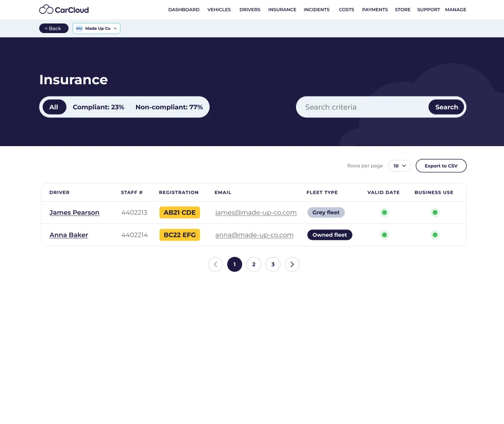This screenshot has width=504, height=424.
Task: Click the Search button
Action: pos(446,107)
